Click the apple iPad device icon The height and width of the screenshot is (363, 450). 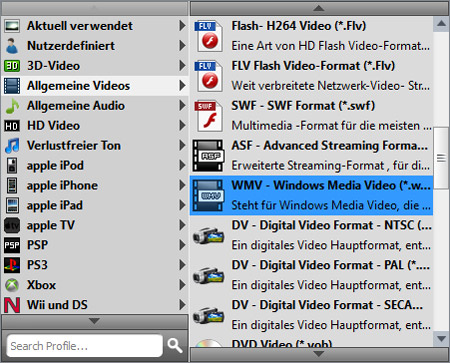click(12, 205)
